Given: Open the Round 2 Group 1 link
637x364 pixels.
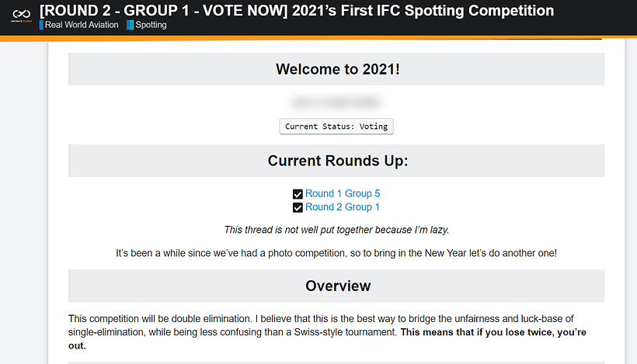Looking at the screenshot, I should click(343, 207).
